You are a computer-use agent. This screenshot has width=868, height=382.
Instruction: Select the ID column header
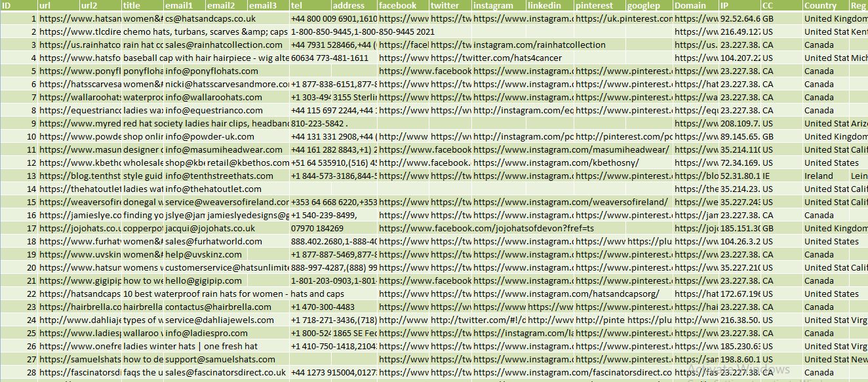19,5
